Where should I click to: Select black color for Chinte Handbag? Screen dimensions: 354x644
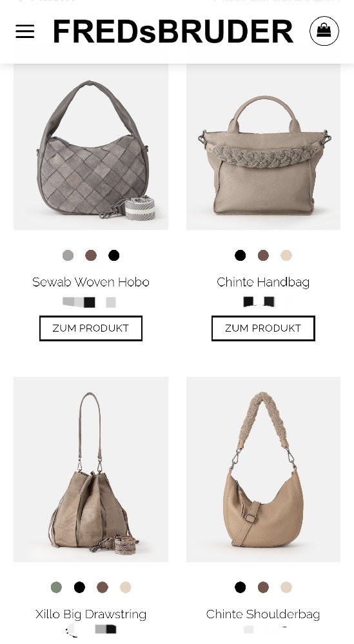point(240,256)
